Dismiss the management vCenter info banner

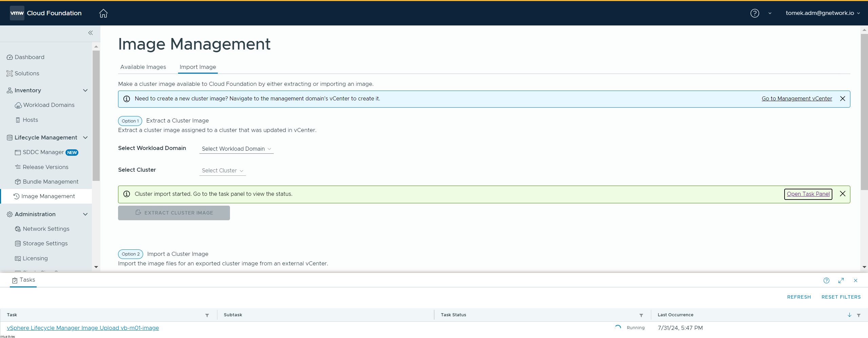842,99
